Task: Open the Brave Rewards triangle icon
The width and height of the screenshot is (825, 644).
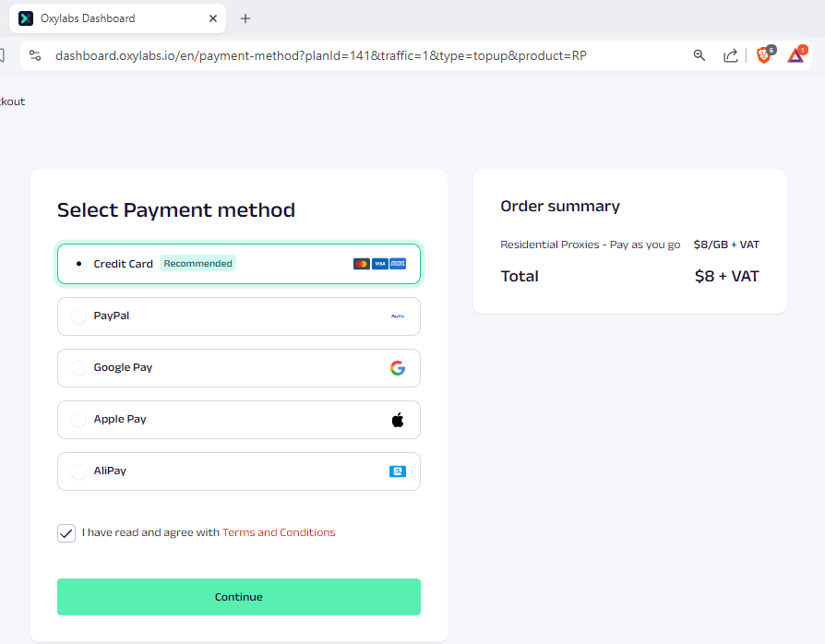Action: 795,55
